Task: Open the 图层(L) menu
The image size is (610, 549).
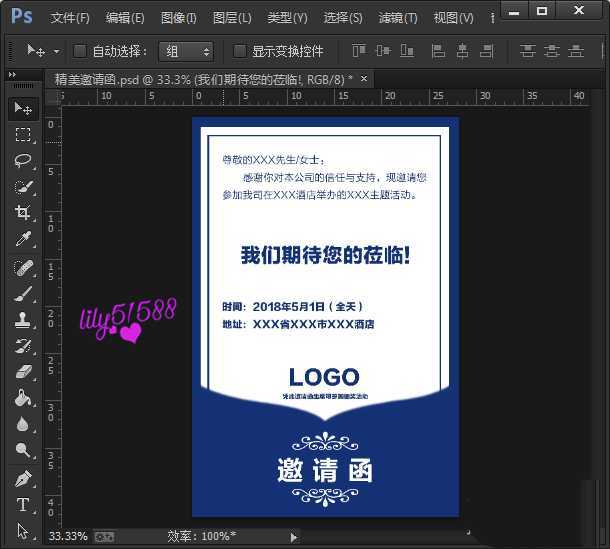Action: click(x=232, y=18)
